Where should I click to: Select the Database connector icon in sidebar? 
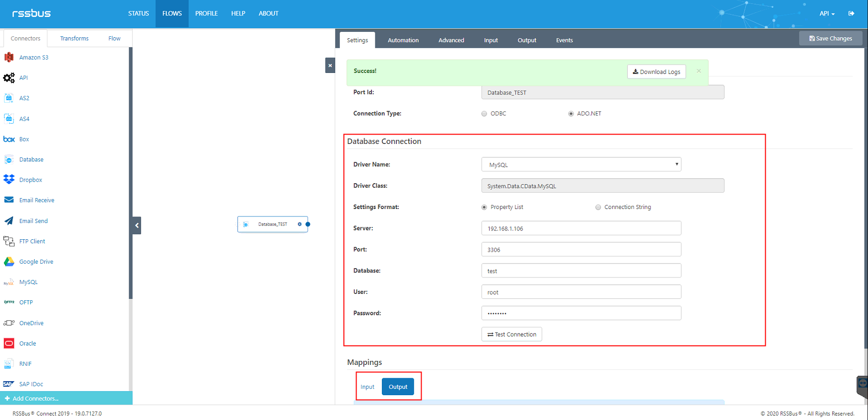point(9,159)
